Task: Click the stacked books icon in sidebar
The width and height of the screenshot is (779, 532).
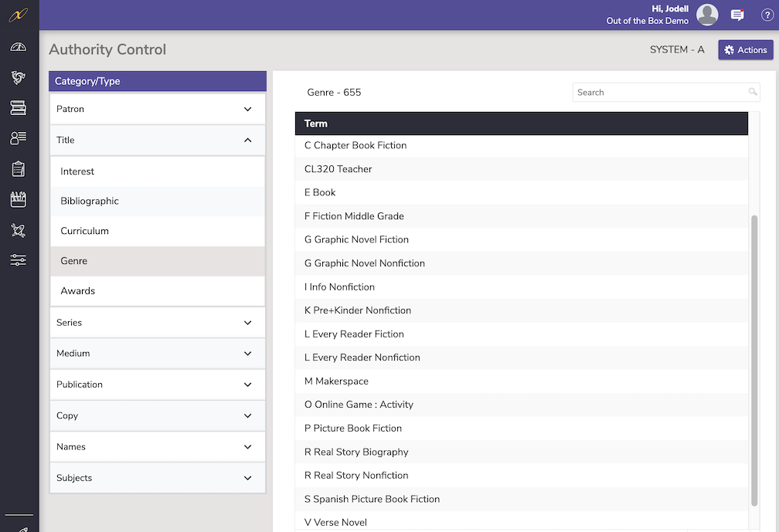Action: (x=19, y=108)
